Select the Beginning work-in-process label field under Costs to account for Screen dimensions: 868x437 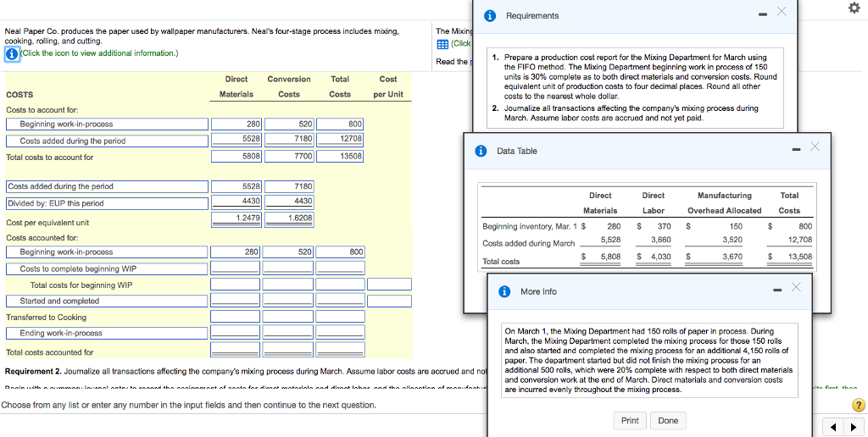[x=108, y=124]
